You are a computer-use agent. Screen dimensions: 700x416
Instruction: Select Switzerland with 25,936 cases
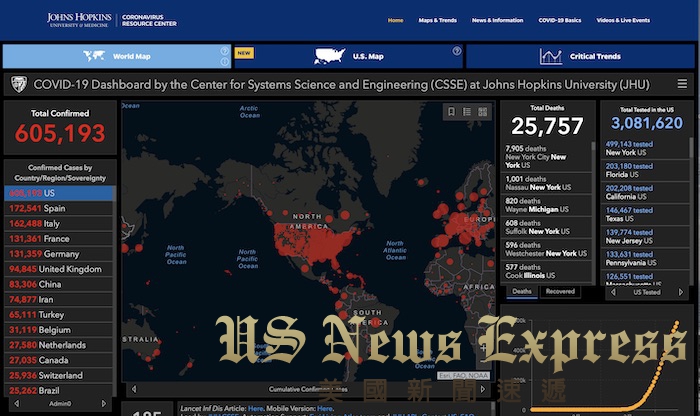tap(58, 375)
